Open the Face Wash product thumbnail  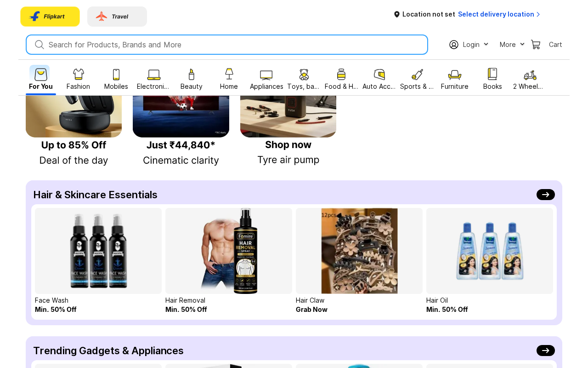tap(98, 251)
